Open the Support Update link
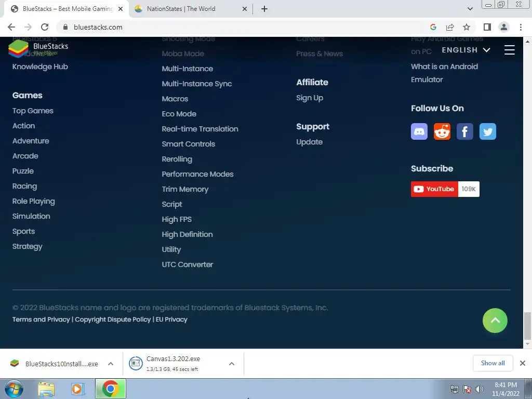Viewport: 532px width, 399px height. (x=309, y=142)
